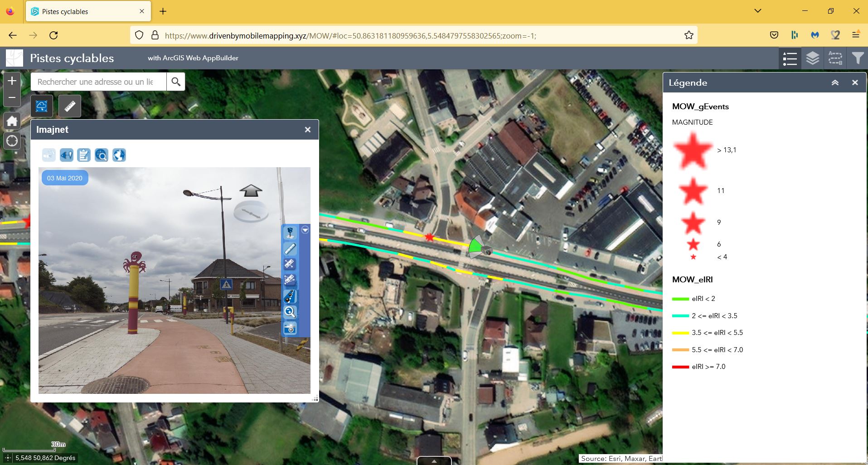Click the disabled Imajnet first toolbar icon

49,155
